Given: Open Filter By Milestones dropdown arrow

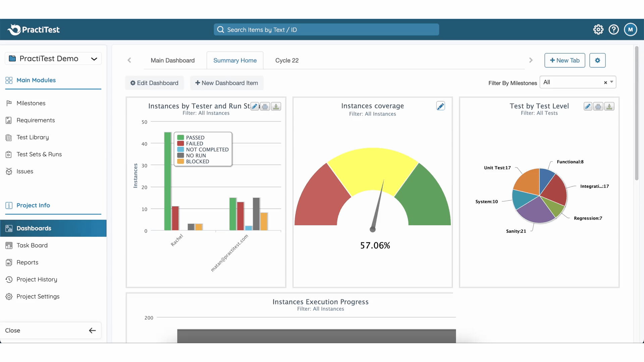Looking at the screenshot, I should point(611,82).
